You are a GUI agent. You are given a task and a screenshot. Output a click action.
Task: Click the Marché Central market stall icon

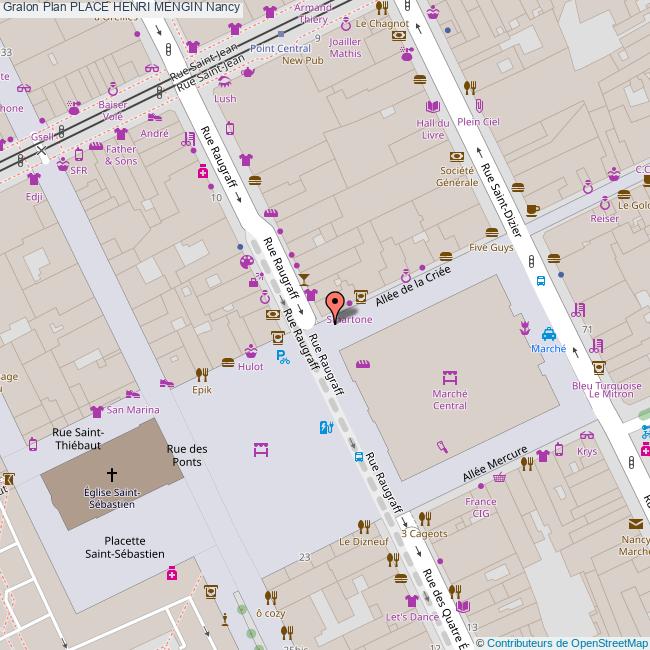point(449,378)
